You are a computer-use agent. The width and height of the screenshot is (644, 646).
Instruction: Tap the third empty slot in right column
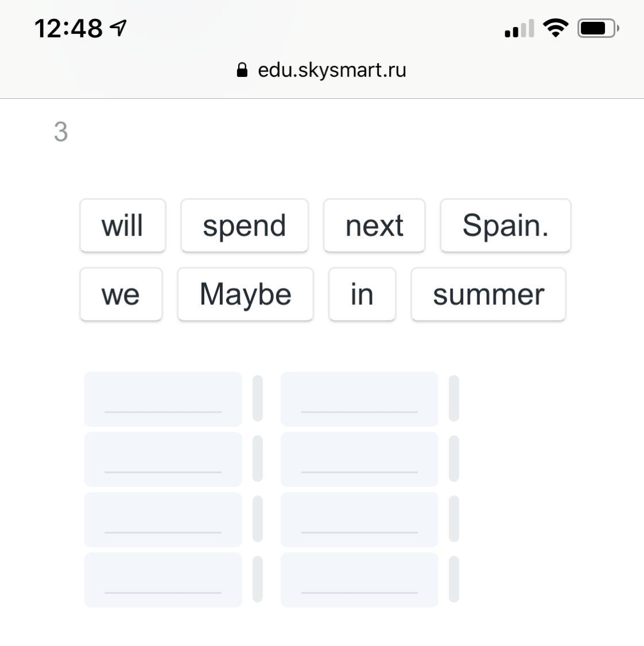click(359, 520)
